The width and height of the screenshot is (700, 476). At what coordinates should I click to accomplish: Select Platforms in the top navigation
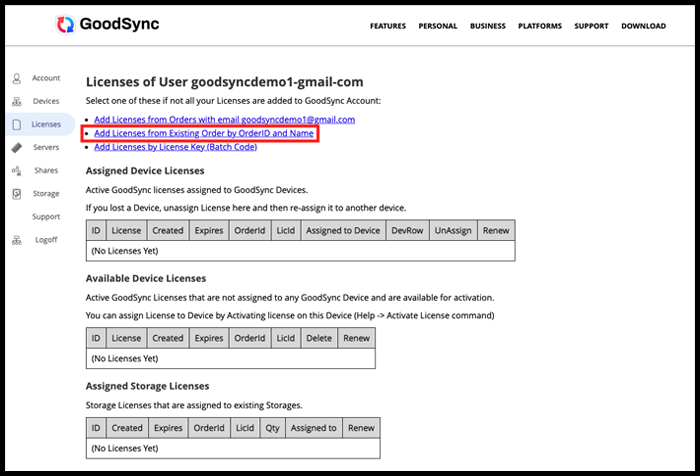tap(540, 26)
